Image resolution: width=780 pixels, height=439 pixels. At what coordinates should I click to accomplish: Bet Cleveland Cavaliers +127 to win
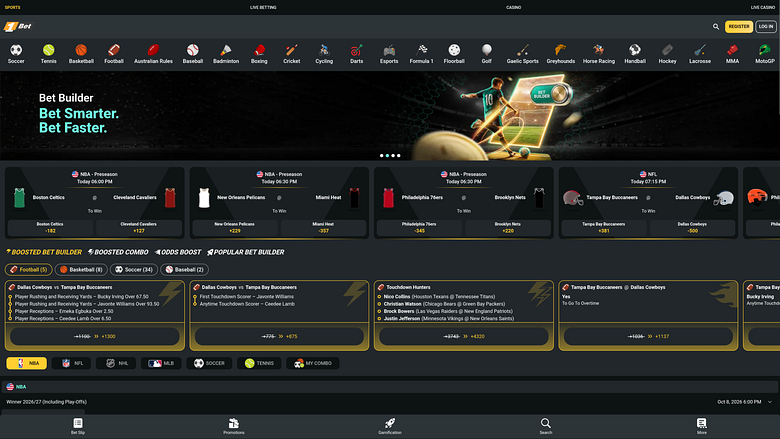tap(139, 228)
